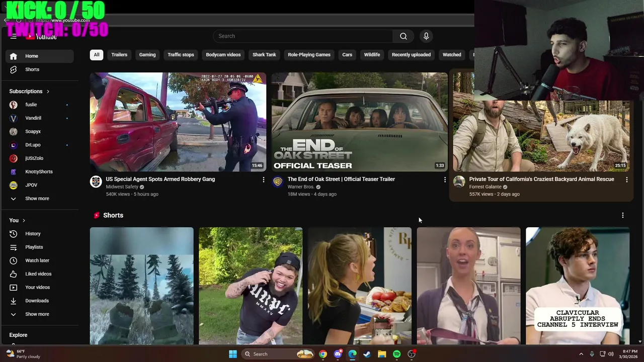Click inside the YouTube search field
Image resolution: width=644 pixels, height=362 pixels.
[x=303, y=36]
